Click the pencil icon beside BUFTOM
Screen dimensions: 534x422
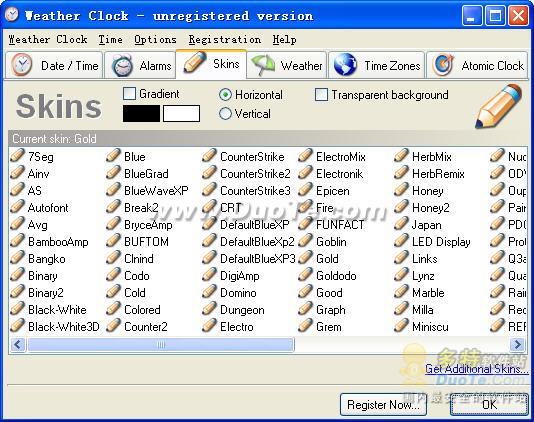(x=113, y=241)
